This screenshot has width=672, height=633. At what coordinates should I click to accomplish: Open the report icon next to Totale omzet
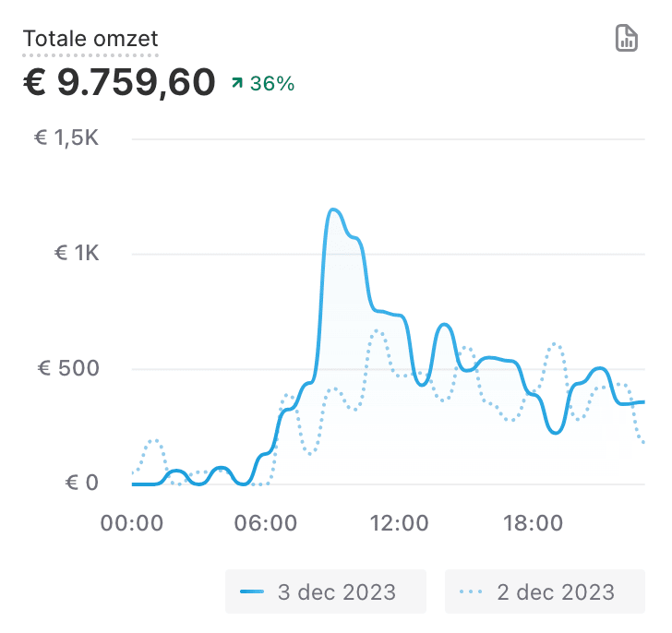pos(627,39)
